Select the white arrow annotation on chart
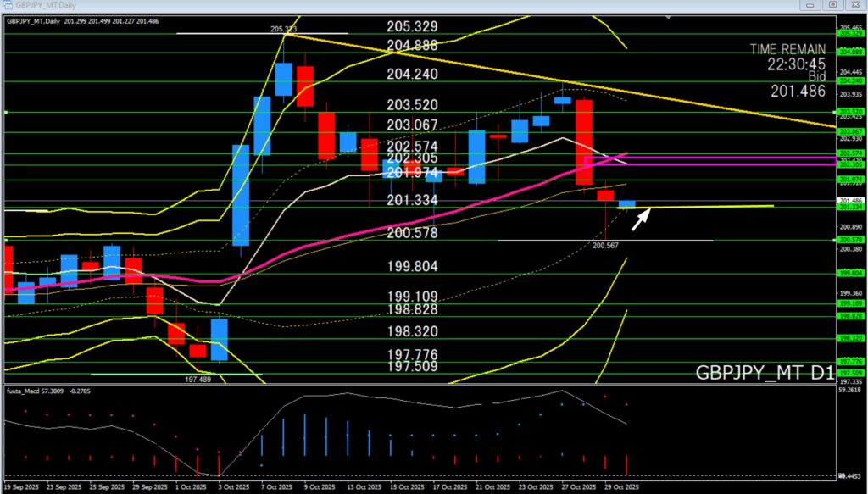 point(643,218)
